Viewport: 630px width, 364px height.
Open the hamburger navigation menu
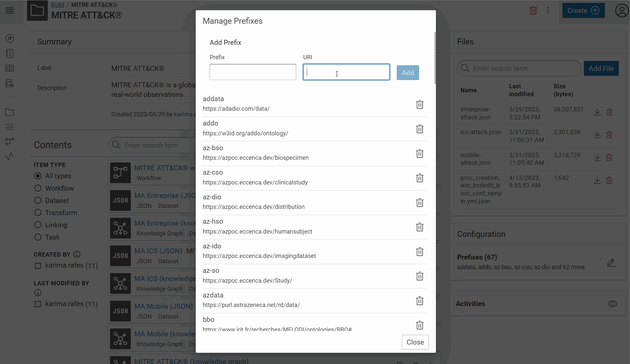click(10, 11)
